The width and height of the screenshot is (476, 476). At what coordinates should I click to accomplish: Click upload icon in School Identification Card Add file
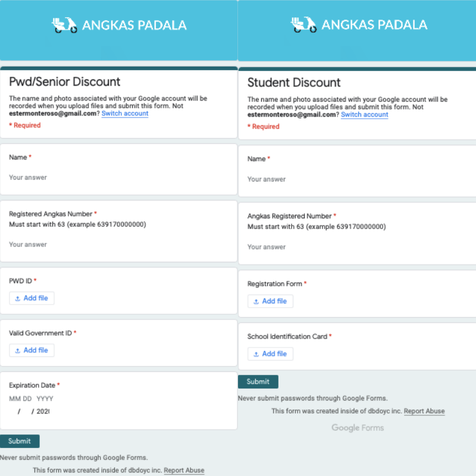[256, 354]
